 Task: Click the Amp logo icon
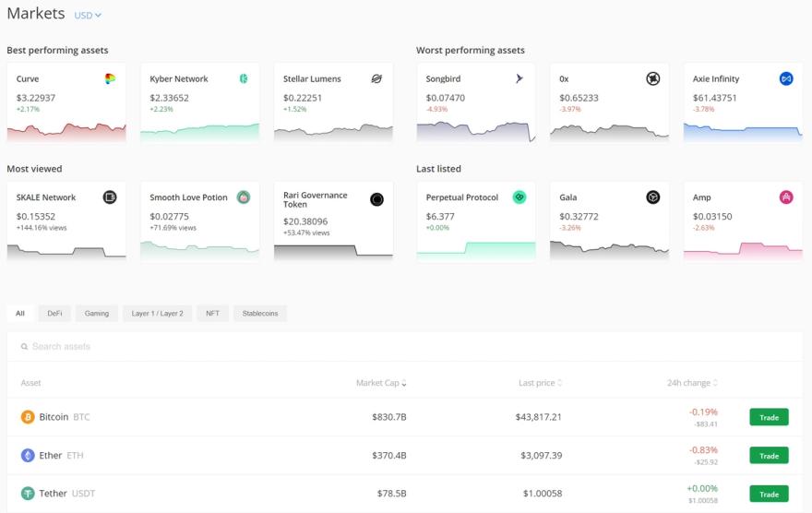click(786, 197)
